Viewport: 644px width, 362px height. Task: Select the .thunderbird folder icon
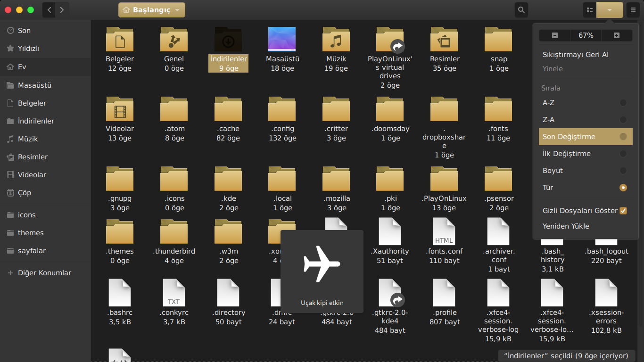click(x=174, y=231)
